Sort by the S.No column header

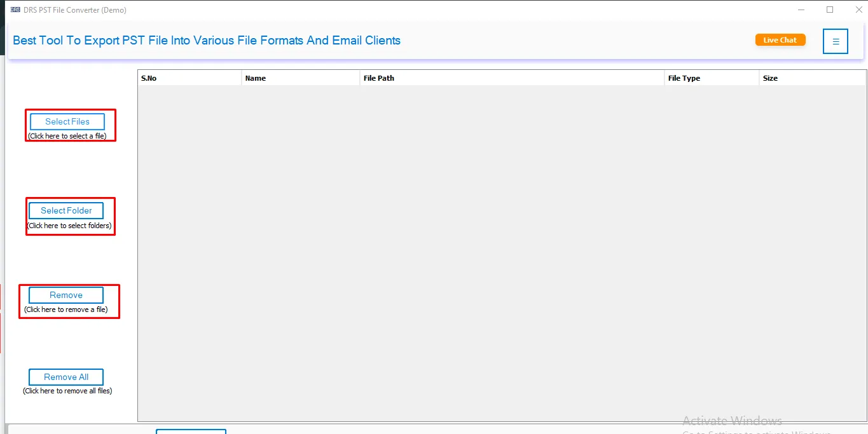pyautogui.click(x=189, y=78)
